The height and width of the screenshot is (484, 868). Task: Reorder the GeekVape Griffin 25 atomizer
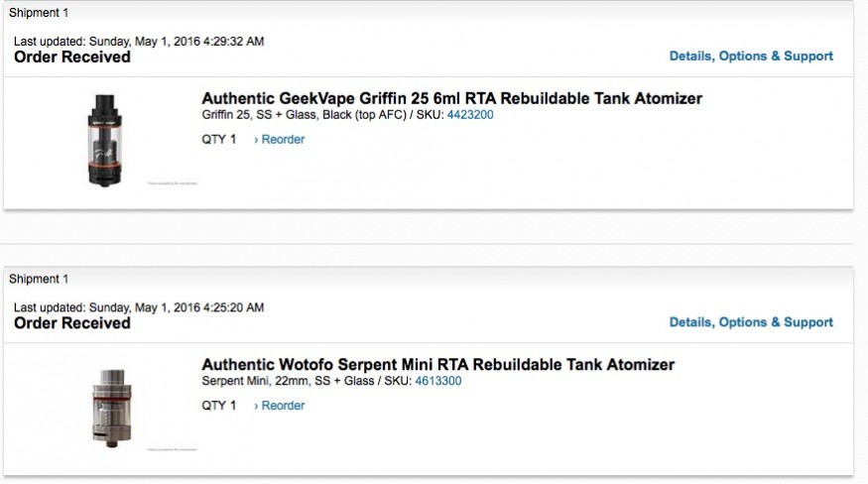pos(280,140)
